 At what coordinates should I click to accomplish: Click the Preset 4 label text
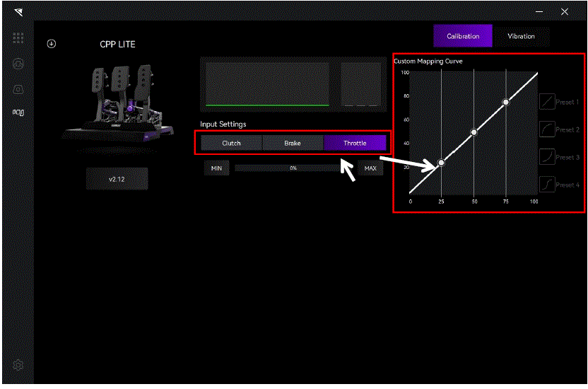click(568, 185)
